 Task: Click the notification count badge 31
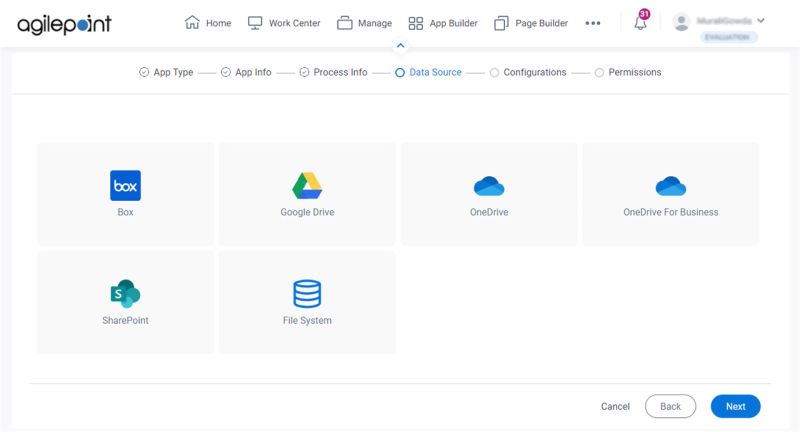pyautogui.click(x=644, y=14)
